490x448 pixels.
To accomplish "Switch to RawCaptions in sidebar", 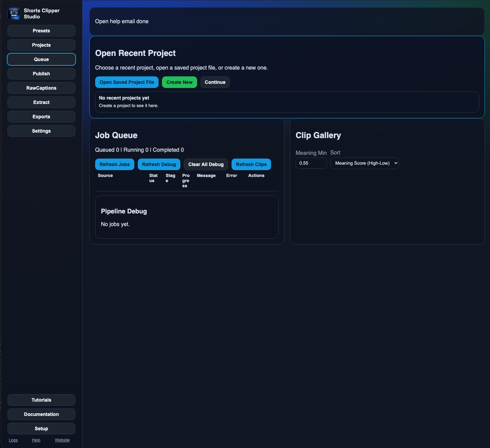I will click(x=41, y=88).
